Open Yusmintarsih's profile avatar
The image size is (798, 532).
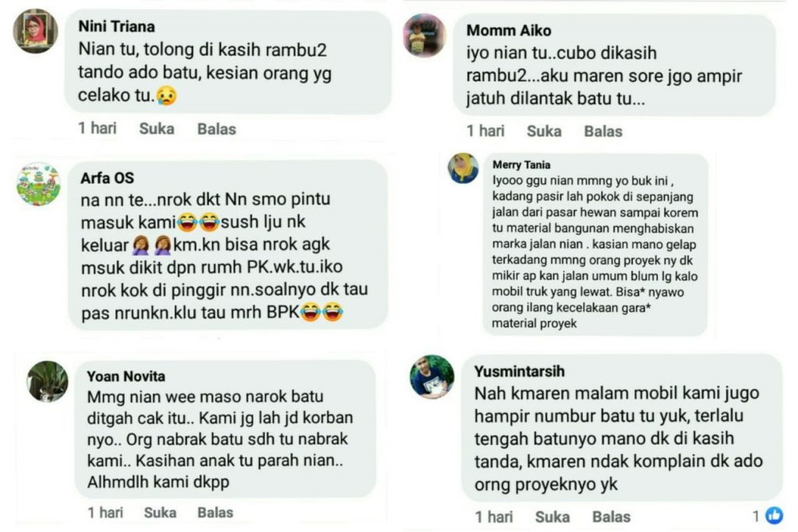[432, 377]
